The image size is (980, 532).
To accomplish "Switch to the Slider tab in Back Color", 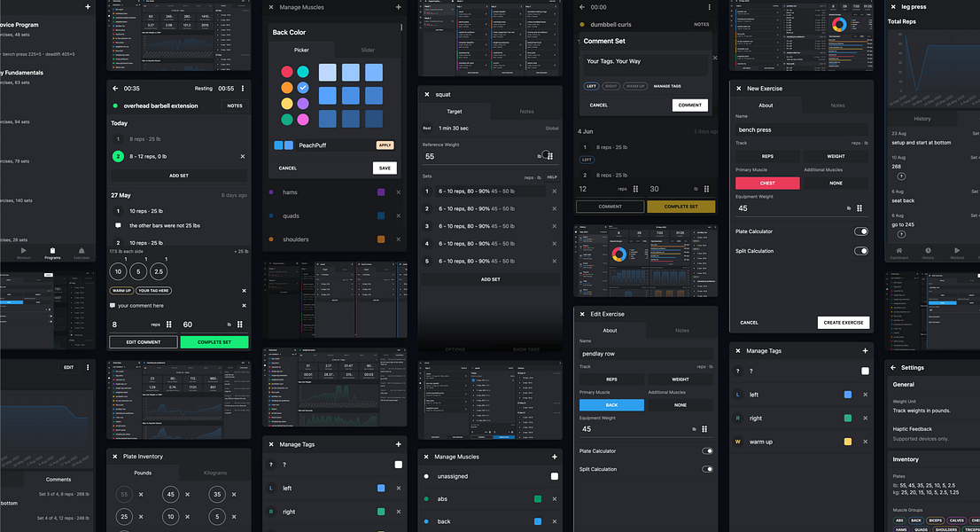I will [368, 50].
